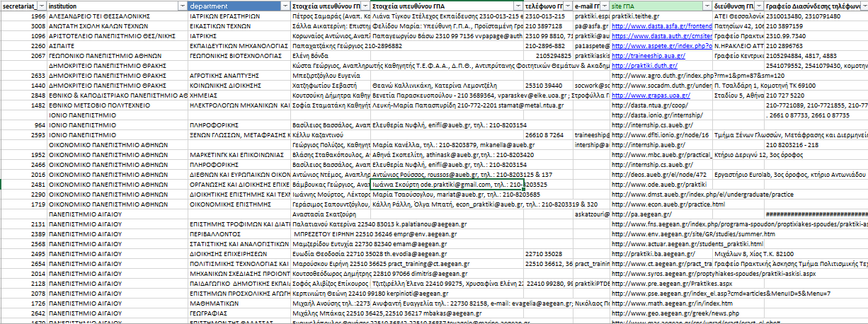This screenshot has height=324, width=868.
Task: Select department cell ΕΙΚΑΣΤΙΚΩΝ ΤΕΧΝΩΝ
Action: click(239, 25)
